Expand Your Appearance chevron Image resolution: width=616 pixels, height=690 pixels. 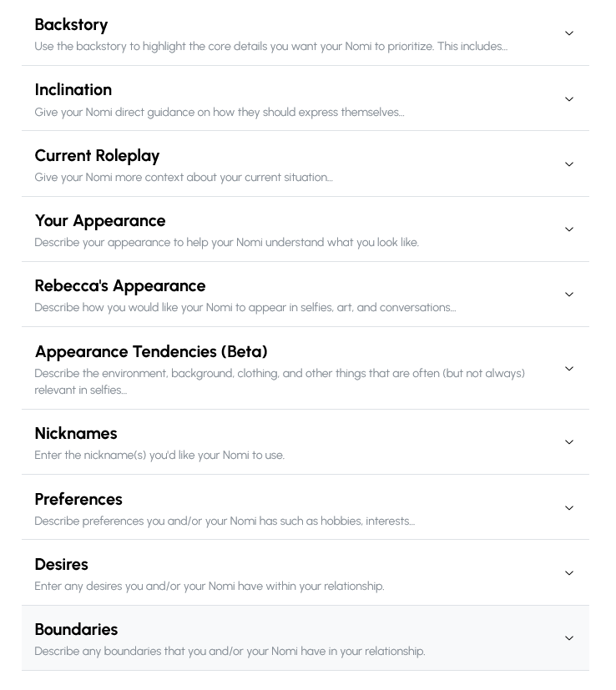pos(569,229)
